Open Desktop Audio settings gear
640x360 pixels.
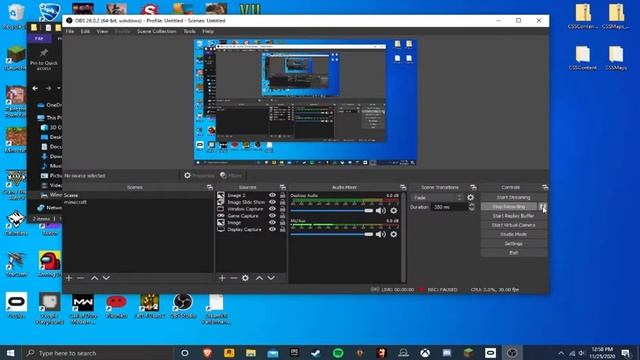pos(393,211)
